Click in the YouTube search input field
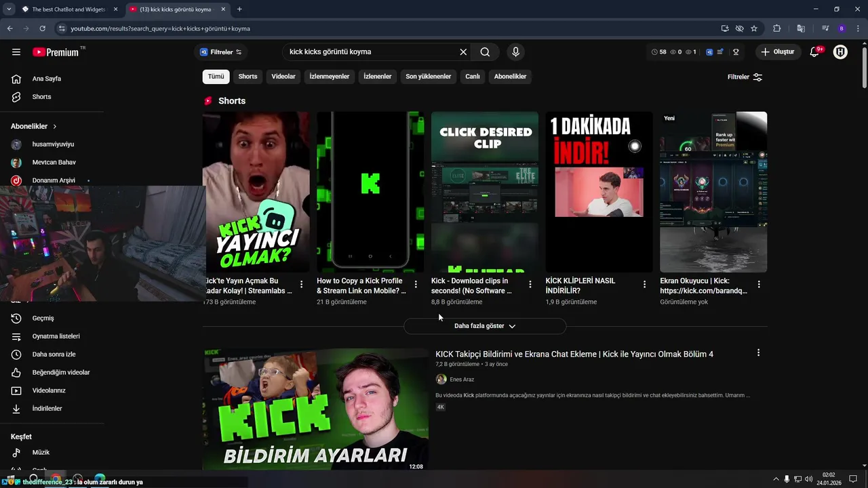This screenshot has width=868, height=488. pos(370,52)
